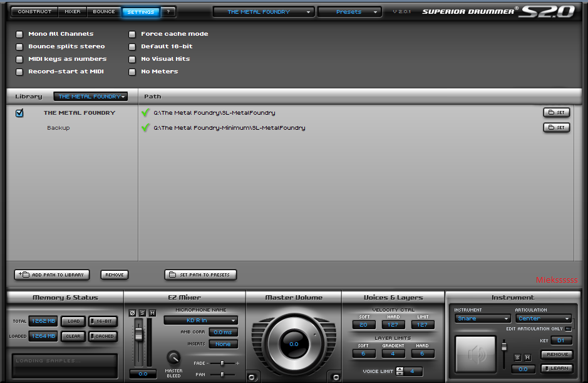This screenshot has width=588, height=383.
Task: Increase Voice Limit with the up arrow
Action: point(400,369)
